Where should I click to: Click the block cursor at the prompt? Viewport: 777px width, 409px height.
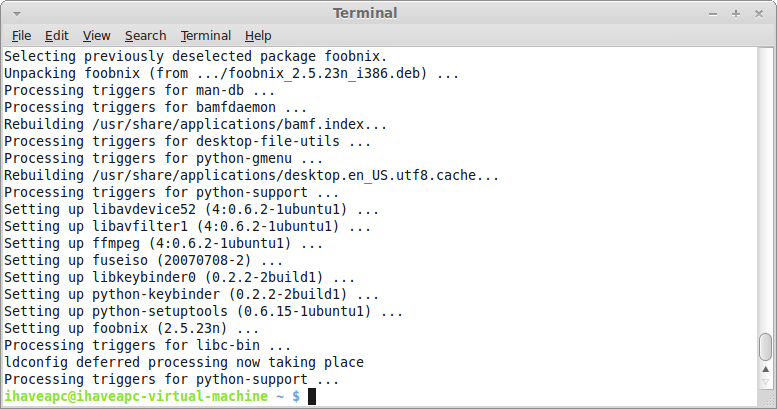pos(312,397)
